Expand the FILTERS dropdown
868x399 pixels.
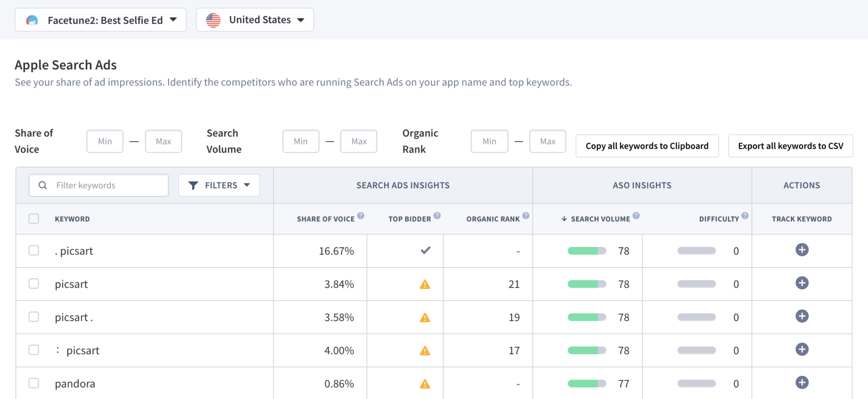tap(219, 185)
